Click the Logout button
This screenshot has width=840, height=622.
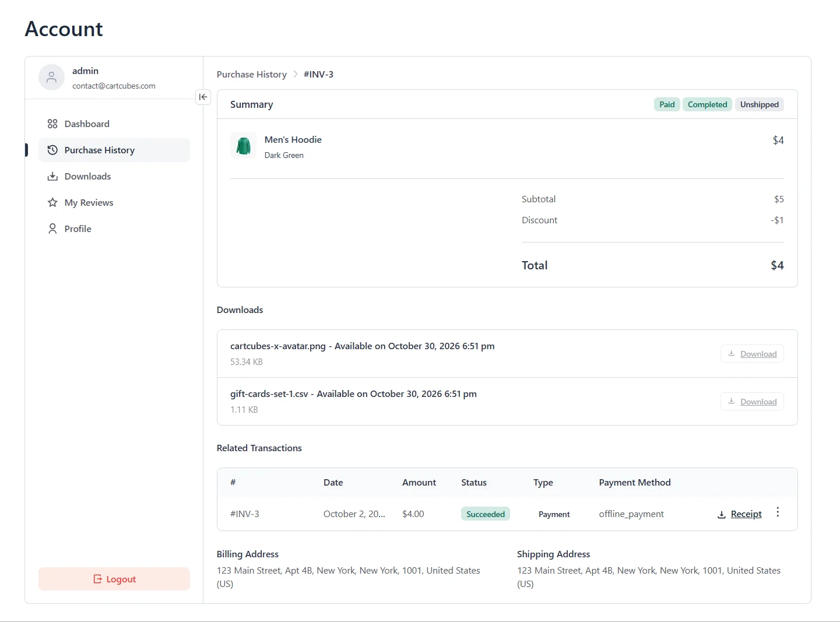114,579
